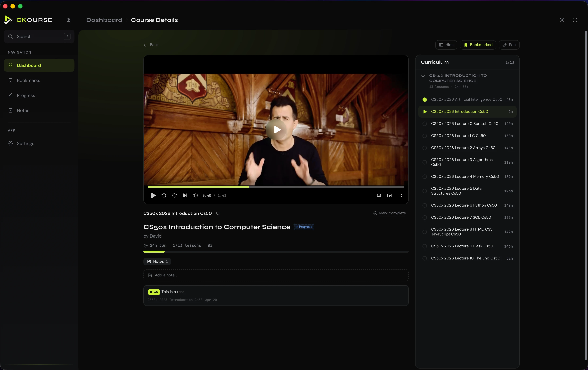Open playback speed control

379,195
